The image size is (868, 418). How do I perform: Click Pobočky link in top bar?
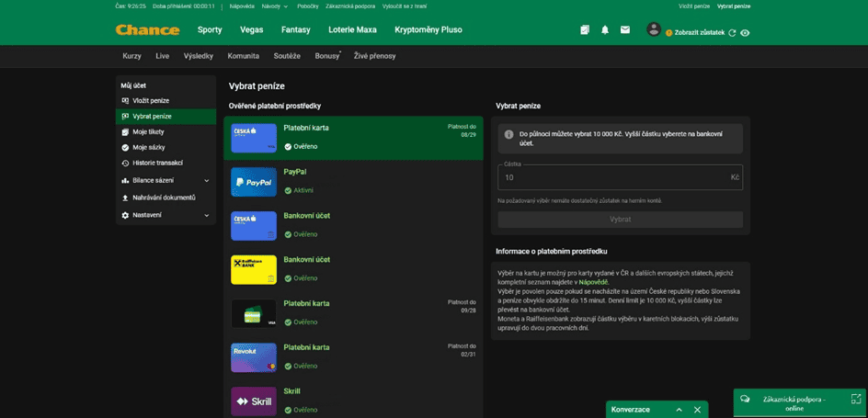click(x=308, y=6)
